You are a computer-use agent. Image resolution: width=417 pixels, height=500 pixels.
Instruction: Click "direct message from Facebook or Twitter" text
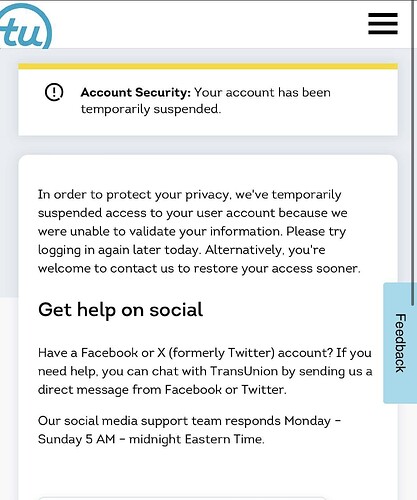point(162,390)
